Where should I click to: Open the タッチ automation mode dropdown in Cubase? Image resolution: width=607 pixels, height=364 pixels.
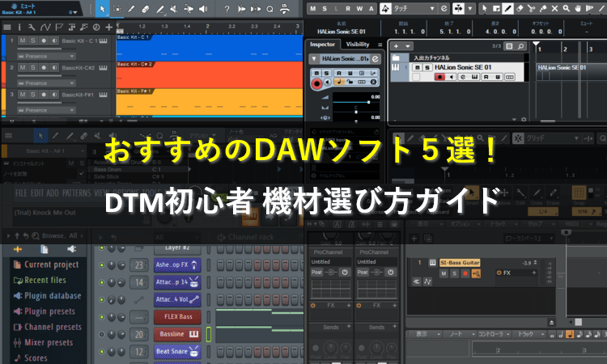tap(414, 9)
